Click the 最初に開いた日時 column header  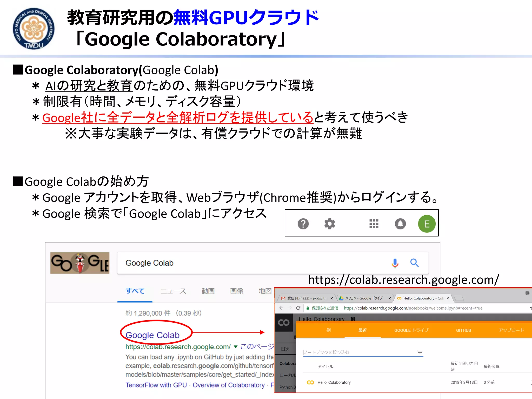coord(464,366)
